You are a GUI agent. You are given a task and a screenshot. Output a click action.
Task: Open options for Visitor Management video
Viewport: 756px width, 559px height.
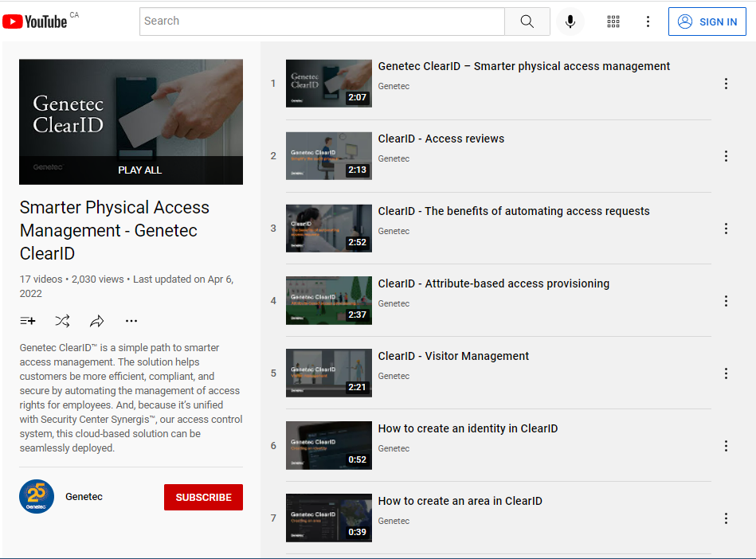(726, 373)
